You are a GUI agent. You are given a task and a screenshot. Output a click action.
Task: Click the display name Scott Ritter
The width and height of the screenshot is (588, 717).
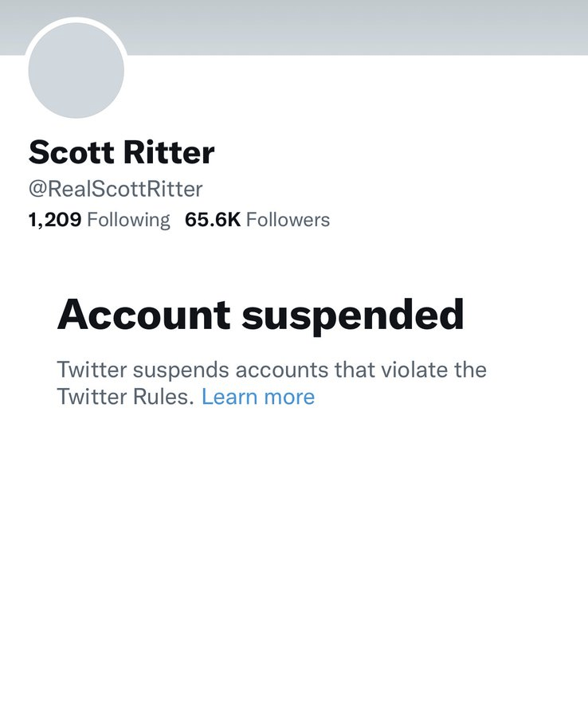tap(121, 151)
